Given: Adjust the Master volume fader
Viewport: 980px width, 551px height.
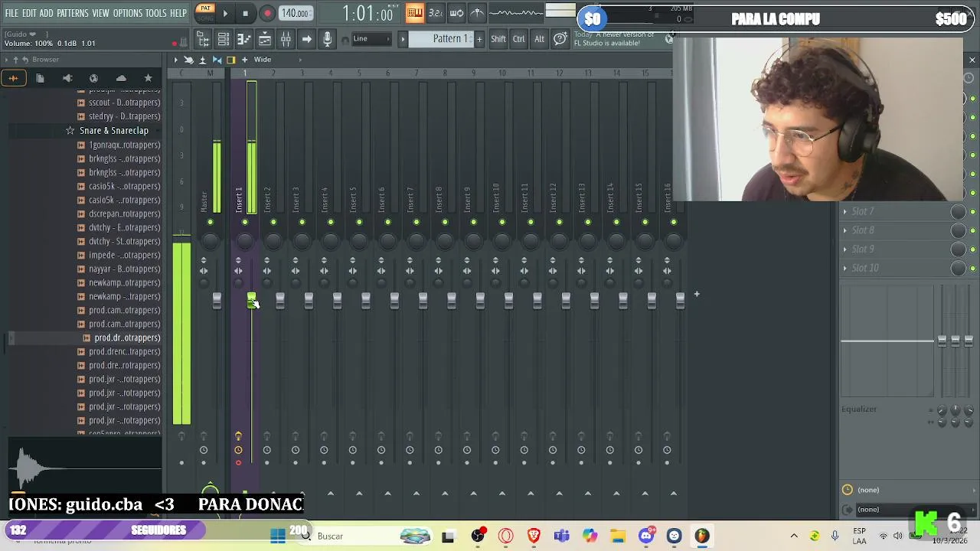Looking at the screenshot, I should [x=217, y=301].
